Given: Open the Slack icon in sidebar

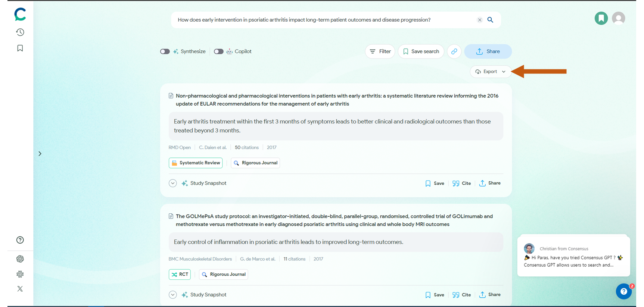Looking at the screenshot, I should 20,274.
